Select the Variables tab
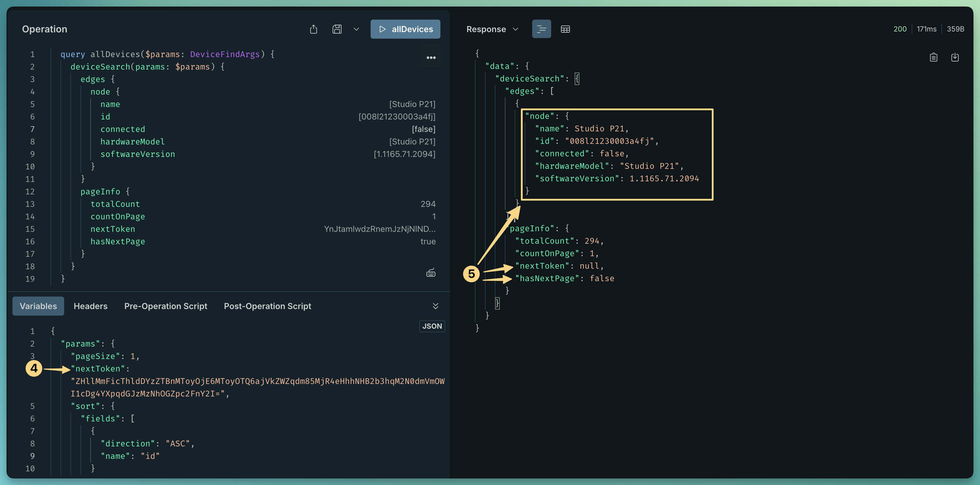The width and height of the screenshot is (980, 485). (38, 306)
